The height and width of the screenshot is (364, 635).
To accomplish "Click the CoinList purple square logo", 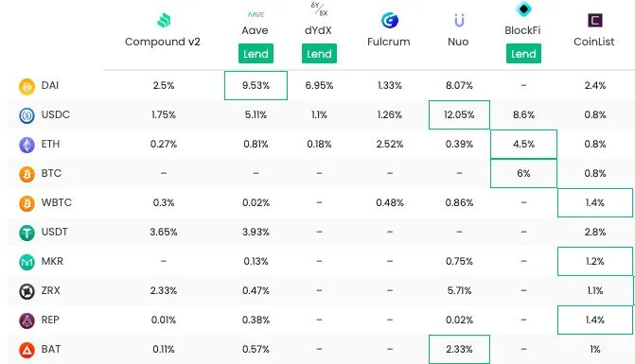I will (x=594, y=20).
